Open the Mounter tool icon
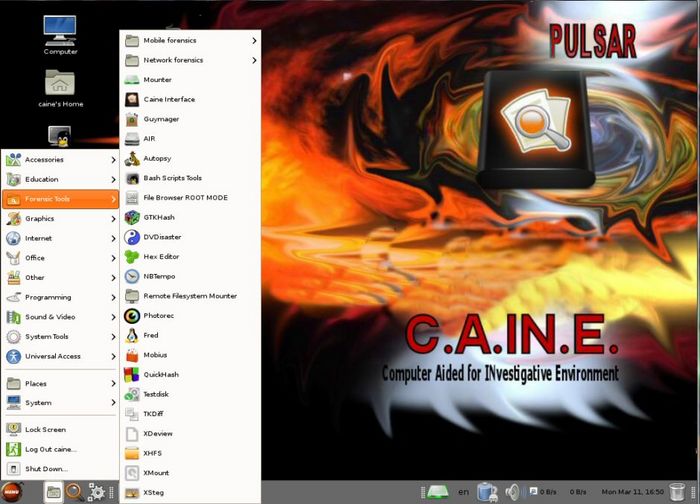Screen dimensions: 700x504 (x=132, y=80)
